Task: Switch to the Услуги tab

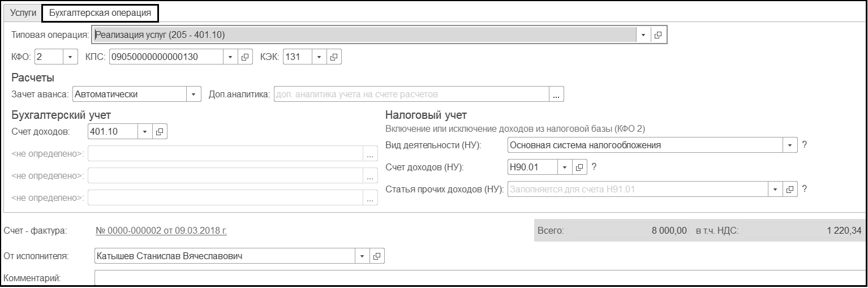Action: point(23,12)
